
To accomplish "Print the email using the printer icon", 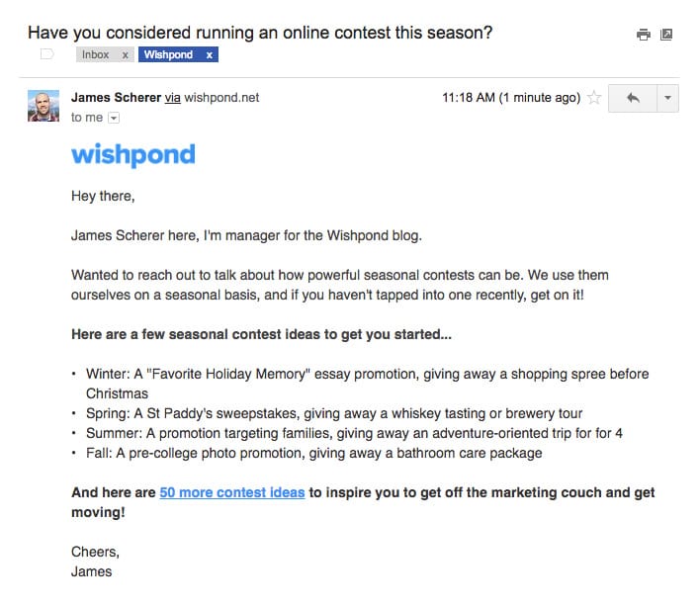I will [644, 35].
